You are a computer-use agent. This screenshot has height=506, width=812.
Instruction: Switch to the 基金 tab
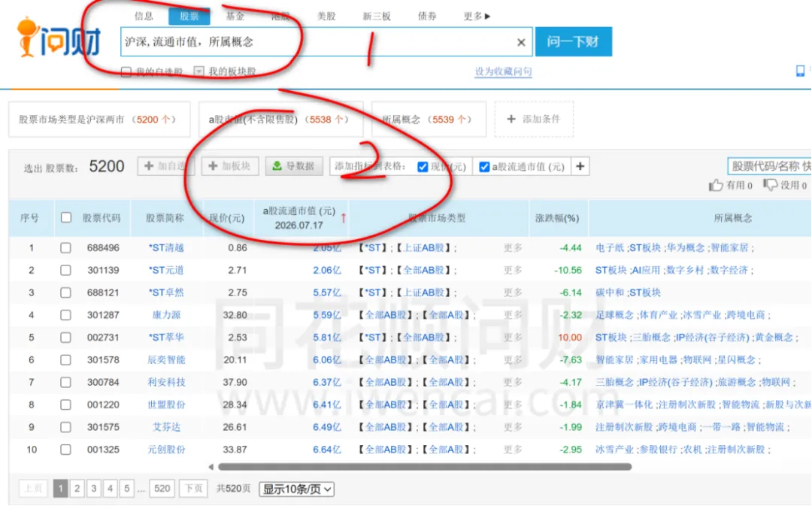pyautogui.click(x=235, y=16)
